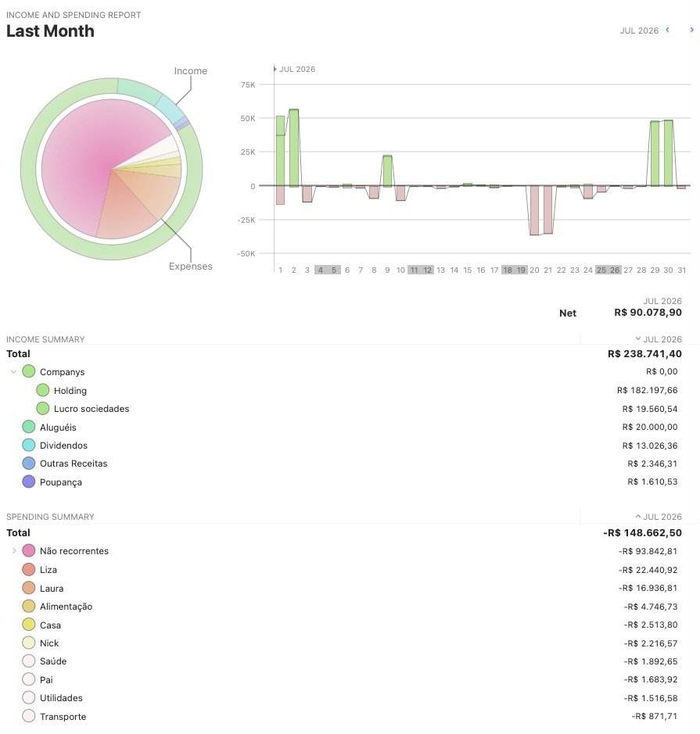Viewport: 700px width, 734px height.
Task: Toggle the Income Summary JUL 2026 sort chevron
Action: pos(637,338)
